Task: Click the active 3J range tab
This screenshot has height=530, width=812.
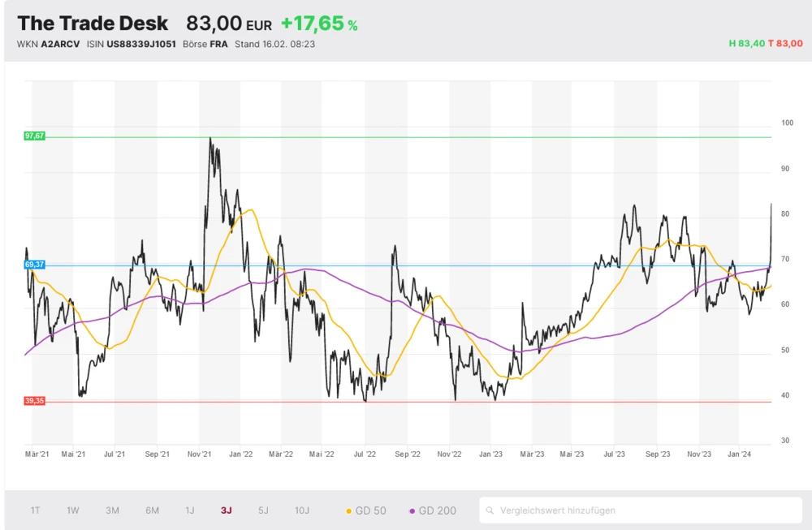Action: tap(226, 511)
